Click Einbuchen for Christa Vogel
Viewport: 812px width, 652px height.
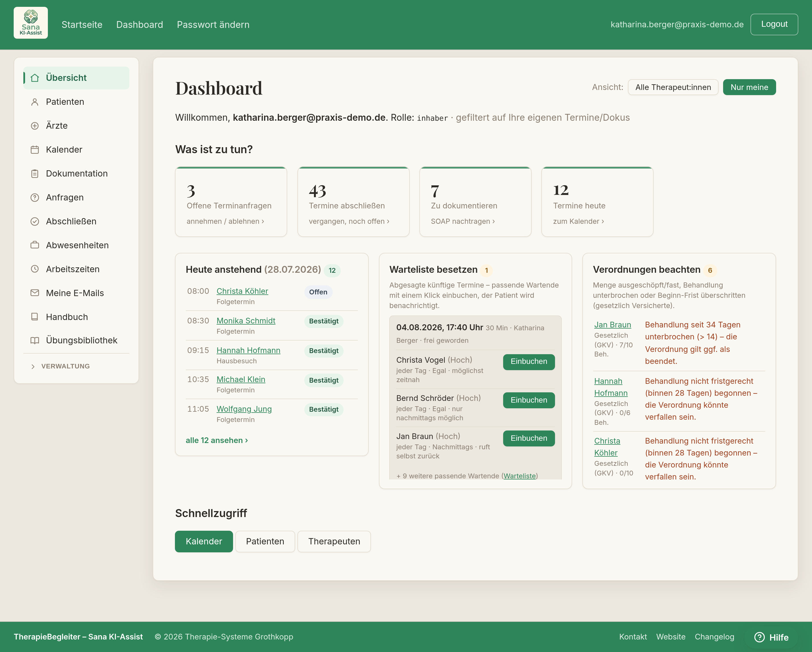click(529, 362)
